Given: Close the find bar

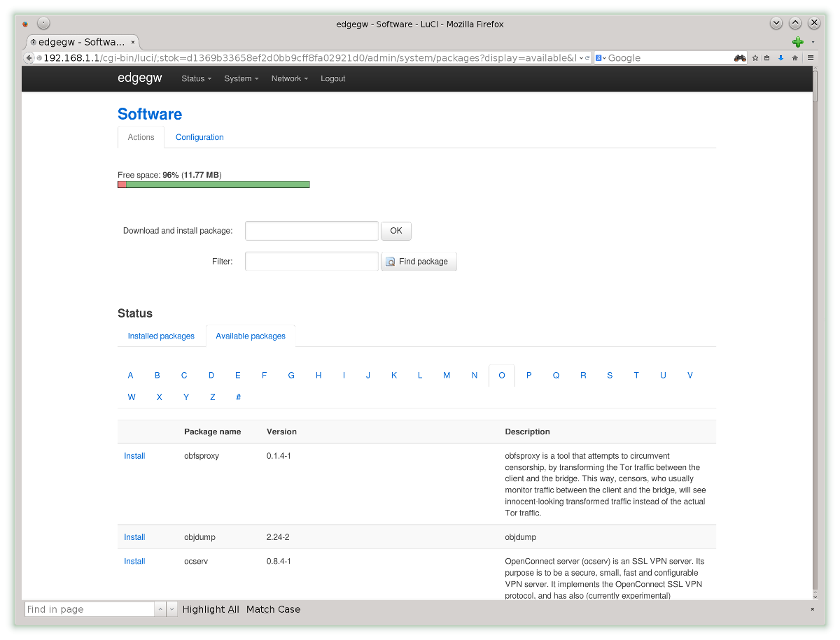Looking at the screenshot, I should [x=812, y=609].
